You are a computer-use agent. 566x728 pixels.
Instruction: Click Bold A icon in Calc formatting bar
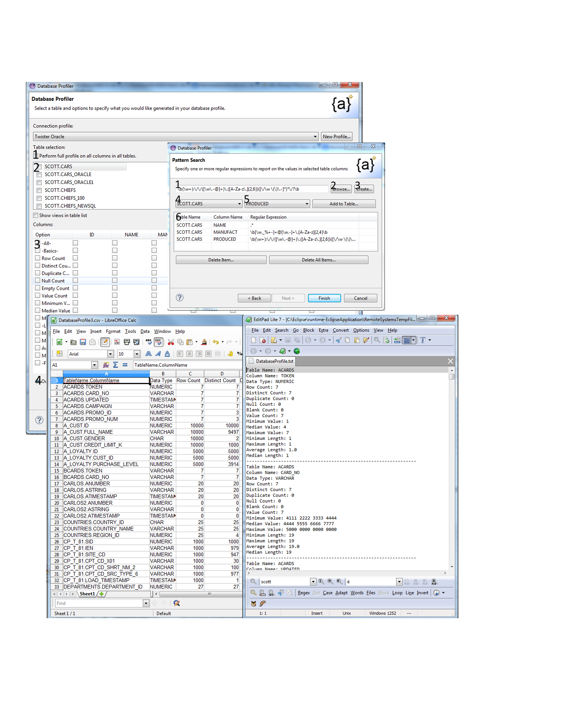tap(149, 354)
